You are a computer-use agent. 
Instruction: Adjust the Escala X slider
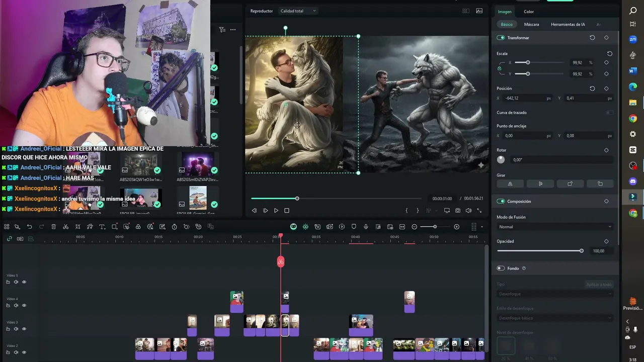tap(528, 62)
